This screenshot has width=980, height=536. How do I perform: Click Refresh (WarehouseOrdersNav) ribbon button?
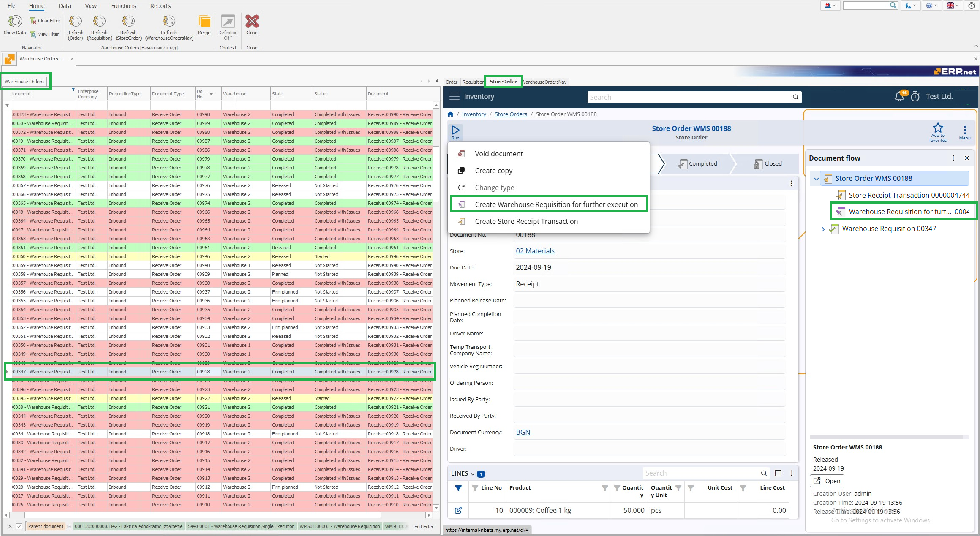[x=169, y=27]
